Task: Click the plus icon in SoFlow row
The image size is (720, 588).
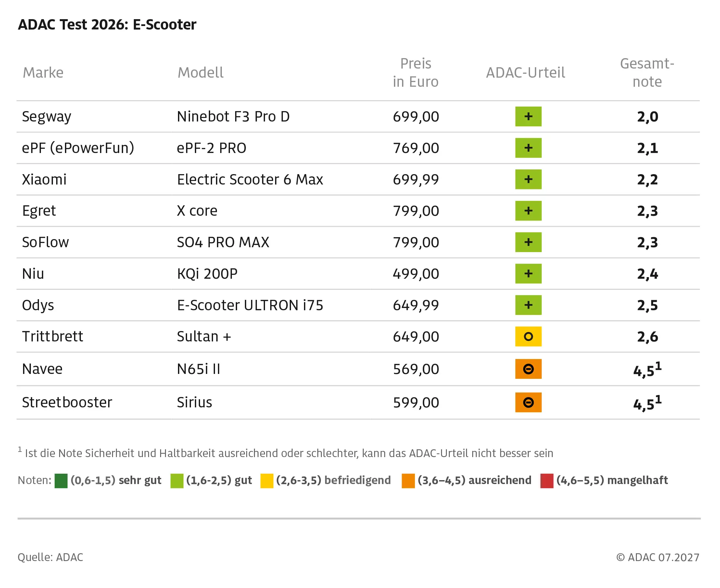Action: (x=528, y=242)
